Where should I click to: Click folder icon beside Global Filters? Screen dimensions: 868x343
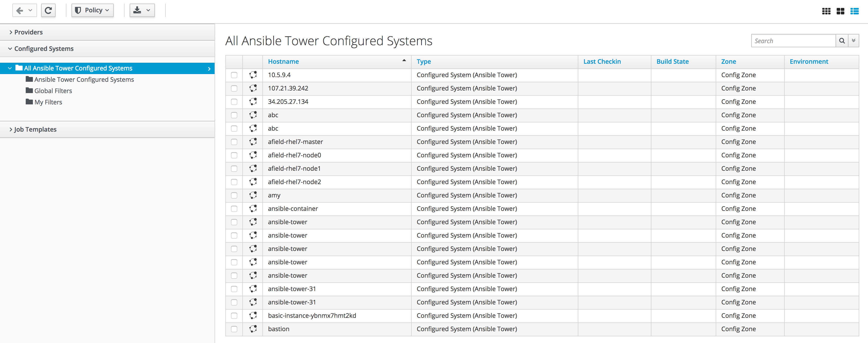coord(29,90)
